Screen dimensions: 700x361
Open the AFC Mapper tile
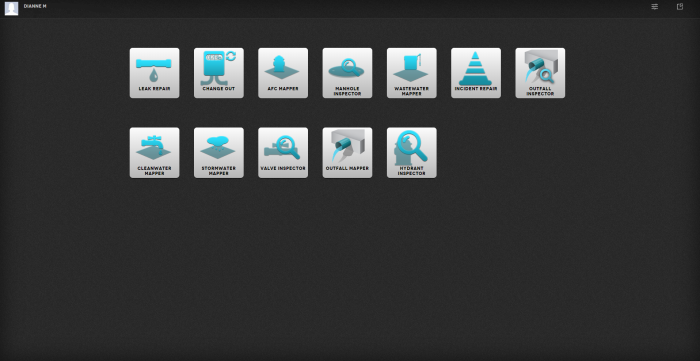[x=283, y=73]
